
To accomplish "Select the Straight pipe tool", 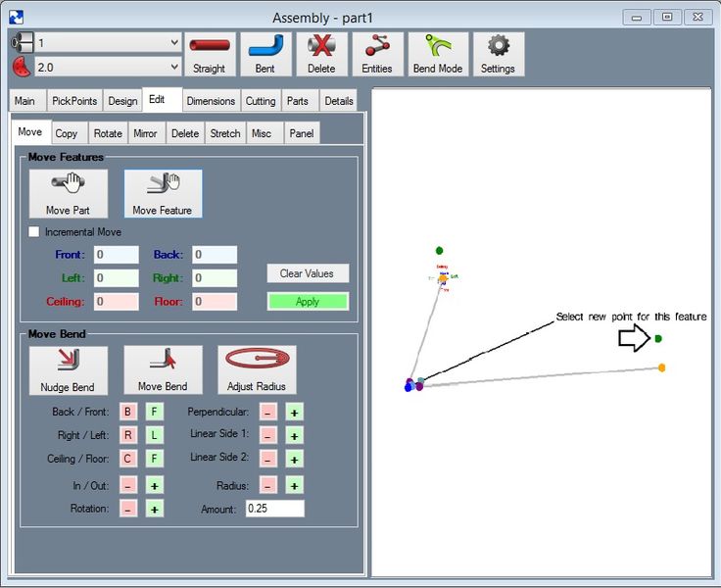I will pyautogui.click(x=209, y=54).
